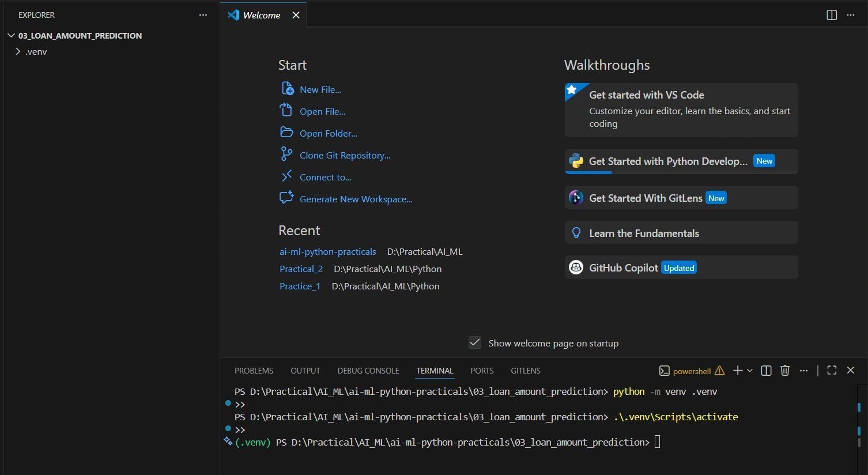Maximize the terminal panel size
This screenshot has height=475, width=868.
coord(832,371)
